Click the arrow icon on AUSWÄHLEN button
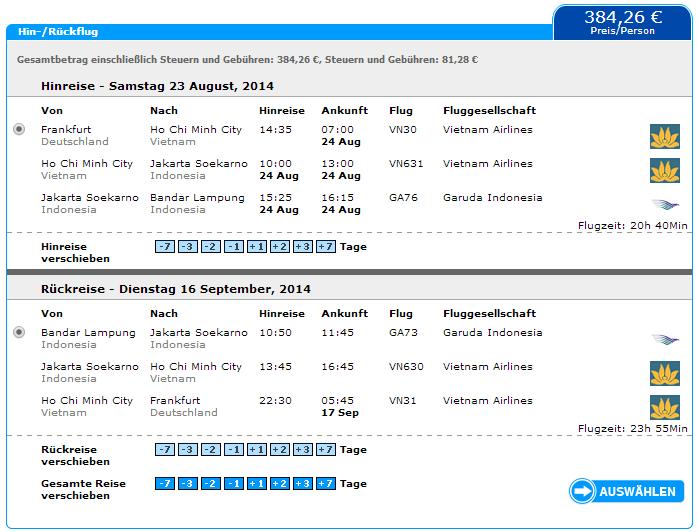Image resolution: width=698 pixels, height=532 pixels. click(x=582, y=491)
